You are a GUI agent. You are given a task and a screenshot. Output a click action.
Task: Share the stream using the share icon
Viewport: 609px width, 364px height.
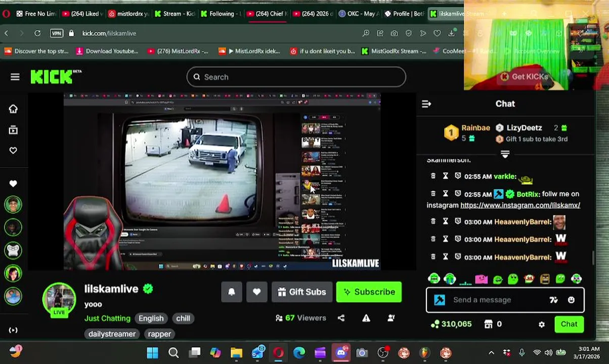(x=341, y=318)
